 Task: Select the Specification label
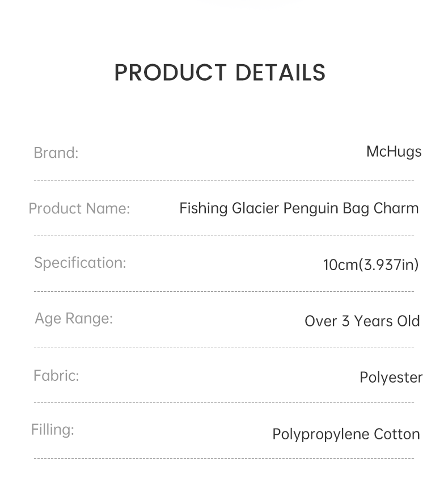pos(80,263)
